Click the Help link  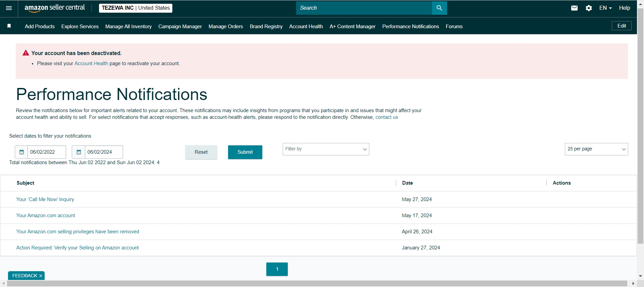click(625, 8)
